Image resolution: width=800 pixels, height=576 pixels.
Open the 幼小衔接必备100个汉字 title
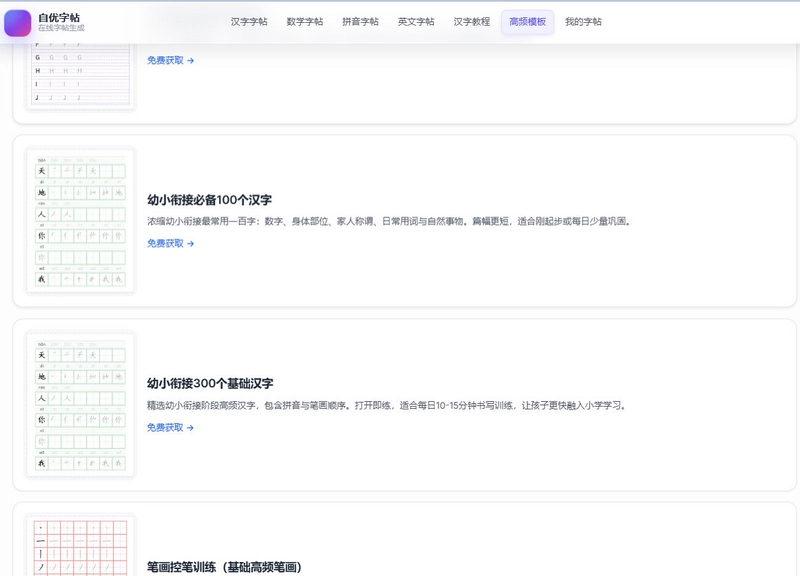[209, 200]
